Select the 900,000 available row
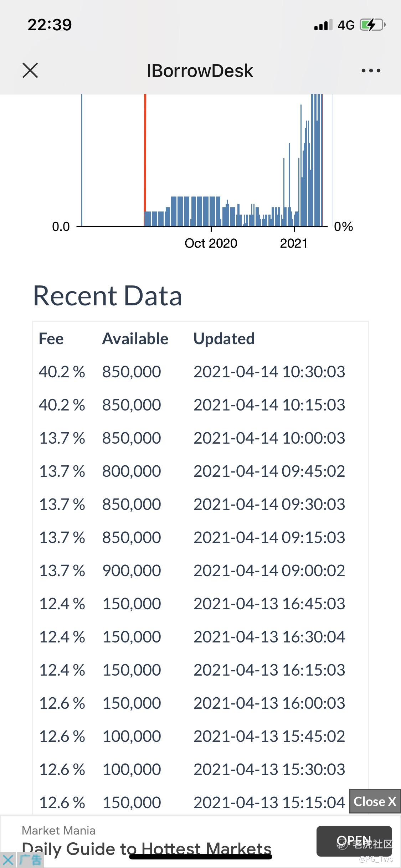 tap(200, 570)
